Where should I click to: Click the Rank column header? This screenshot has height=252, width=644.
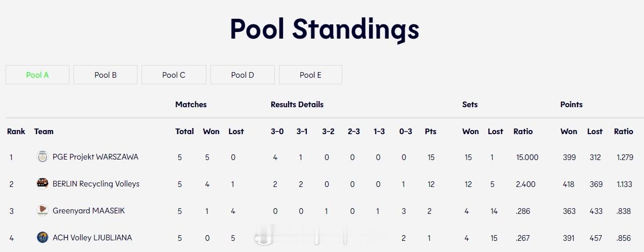[x=16, y=131]
